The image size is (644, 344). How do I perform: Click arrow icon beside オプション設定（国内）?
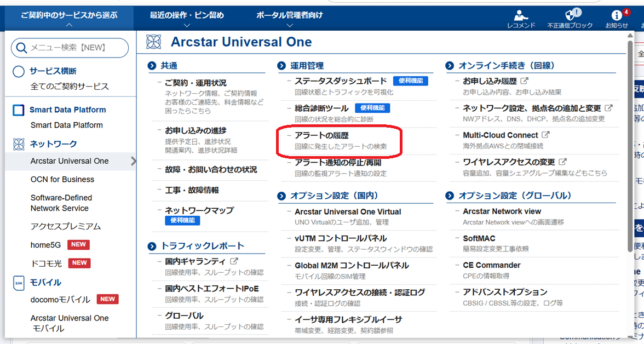click(x=281, y=196)
